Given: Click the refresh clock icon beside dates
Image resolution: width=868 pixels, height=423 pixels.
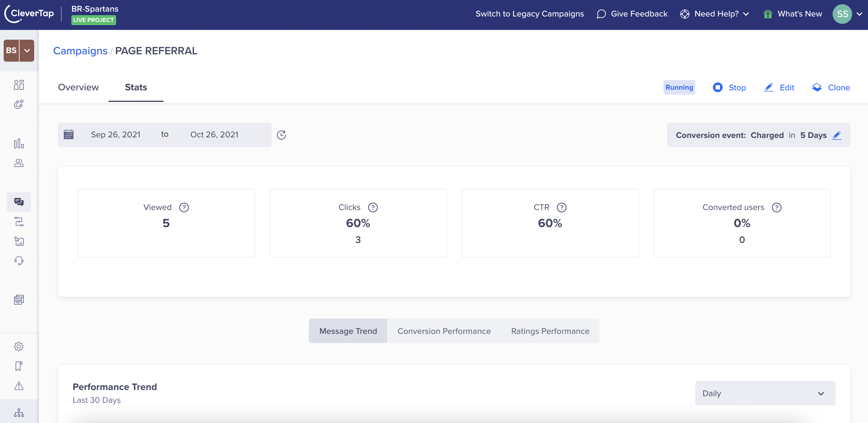Looking at the screenshot, I should 281,135.
